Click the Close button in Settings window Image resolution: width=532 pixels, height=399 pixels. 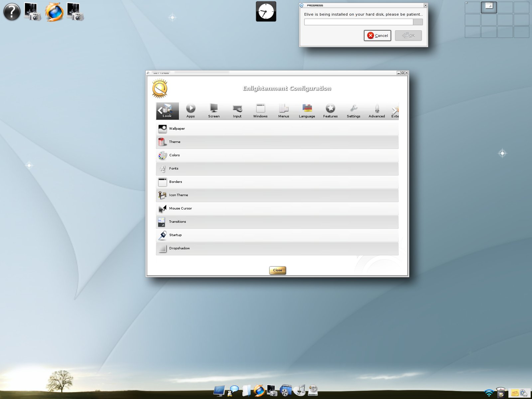[x=278, y=270]
